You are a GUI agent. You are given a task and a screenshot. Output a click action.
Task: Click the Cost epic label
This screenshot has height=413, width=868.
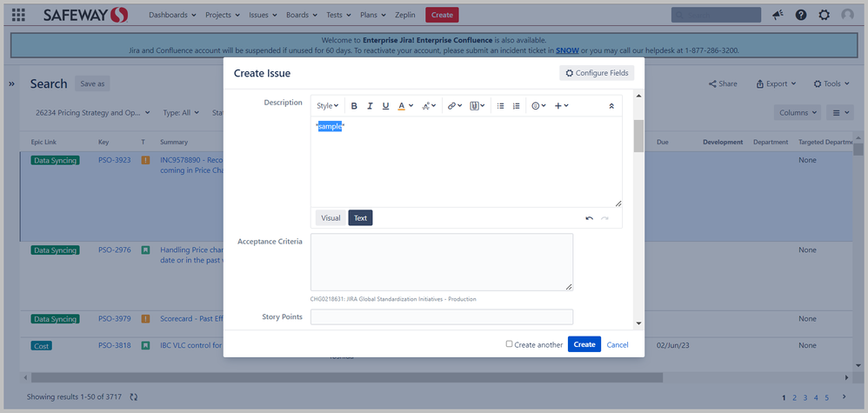tap(42, 345)
